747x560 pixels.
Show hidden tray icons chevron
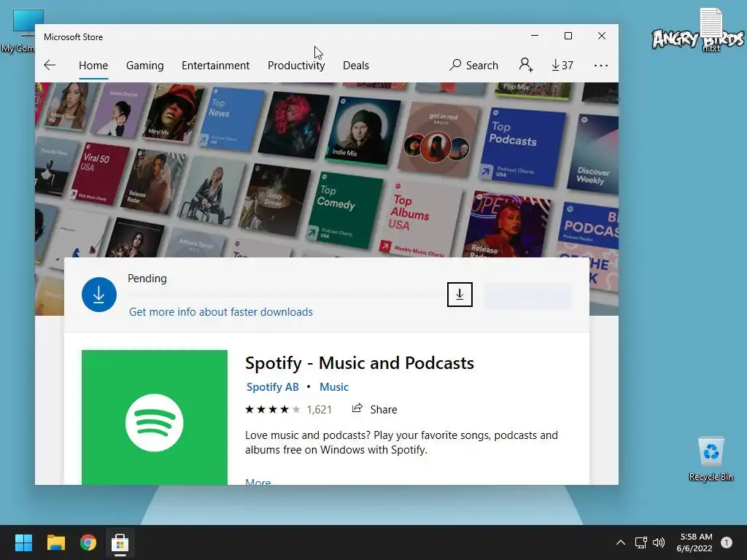click(620, 542)
